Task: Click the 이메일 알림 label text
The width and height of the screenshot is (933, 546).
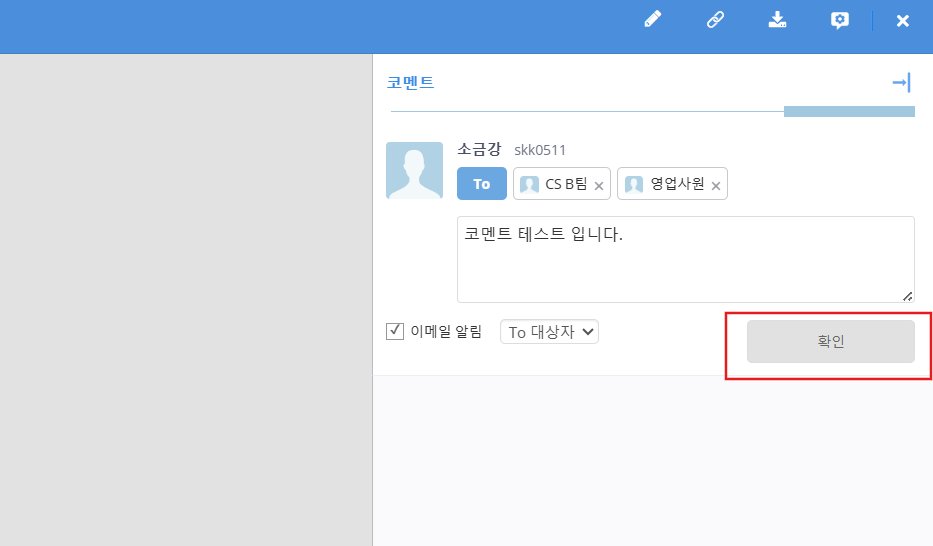Action: tap(446, 332)
